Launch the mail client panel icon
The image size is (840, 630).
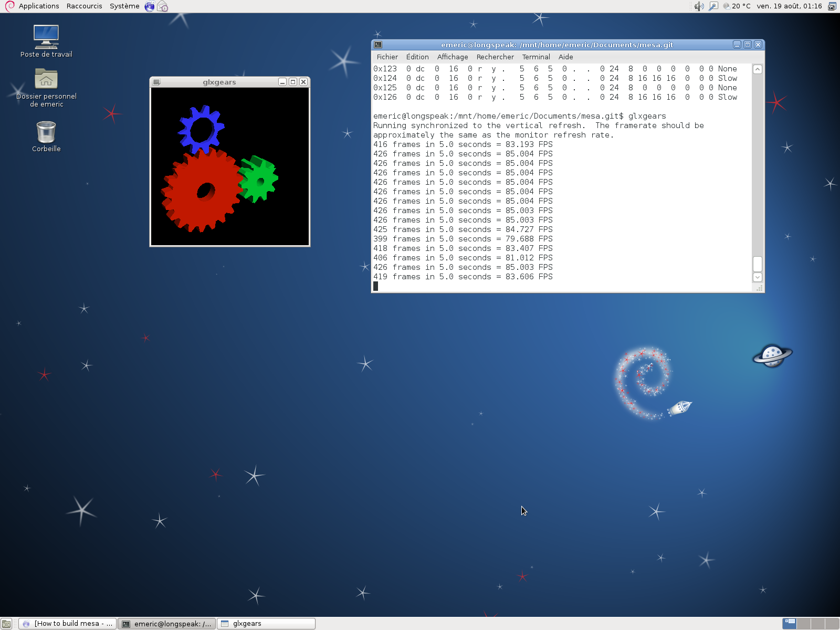[x=163, y=6]
